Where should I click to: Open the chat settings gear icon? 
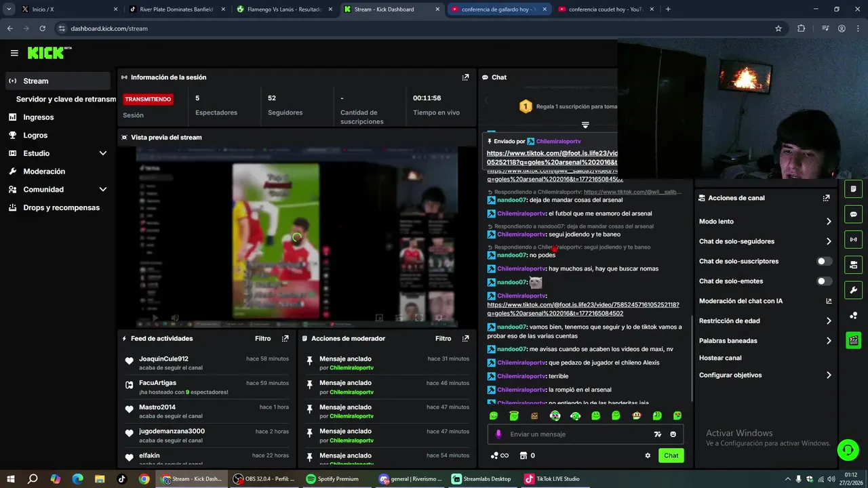pyautogui.click(x=648, y=455)
